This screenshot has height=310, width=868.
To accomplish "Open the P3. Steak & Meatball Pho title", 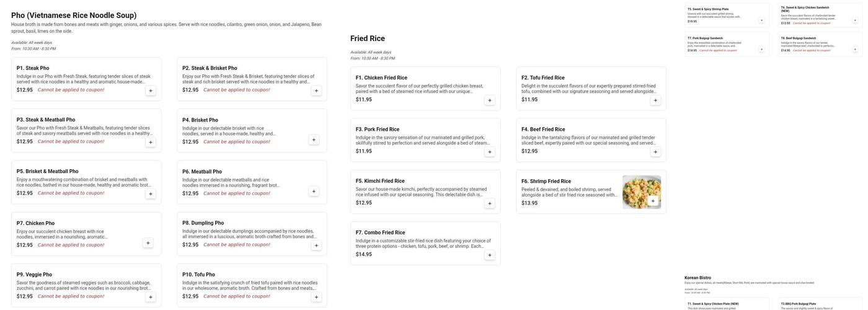I will click(46, 120).
